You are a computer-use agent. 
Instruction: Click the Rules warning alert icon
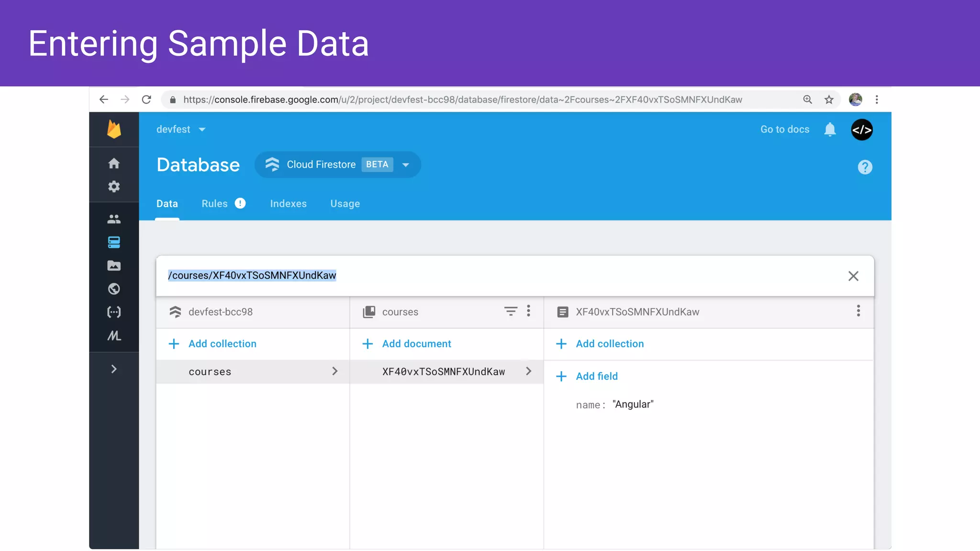click(240, 203)
